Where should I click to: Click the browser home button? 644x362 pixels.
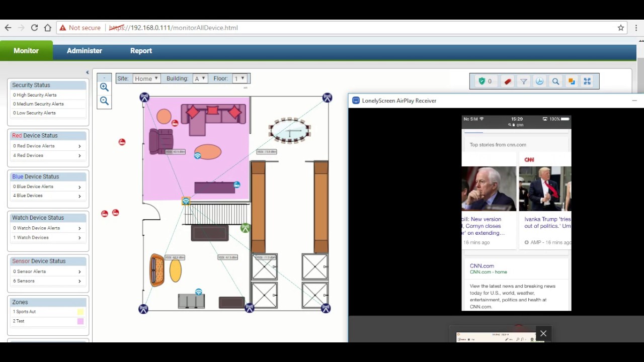click(x=47, y=28)
